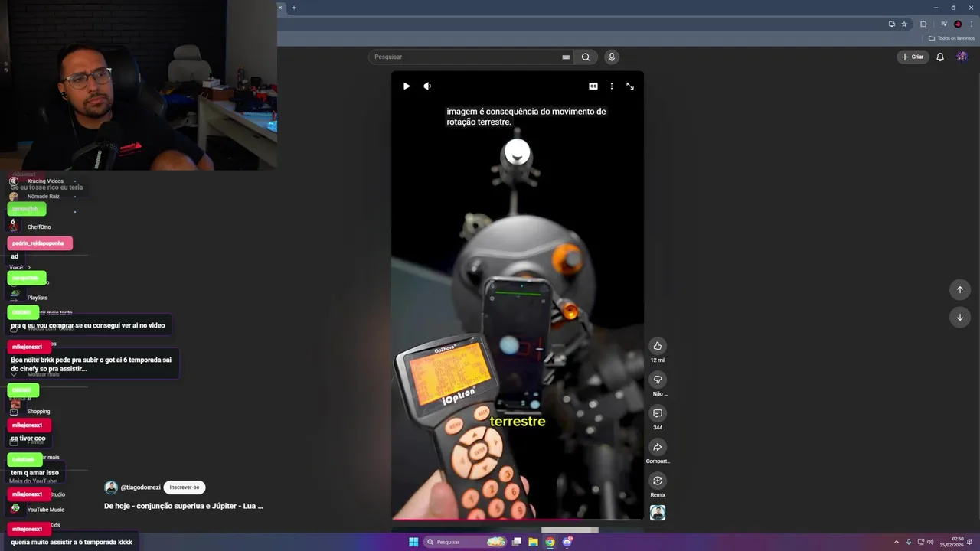Open the @tiagodomezi channel link
Image resolution: width=980 pixels, height=551 pixels.
[x=140, y=487]
